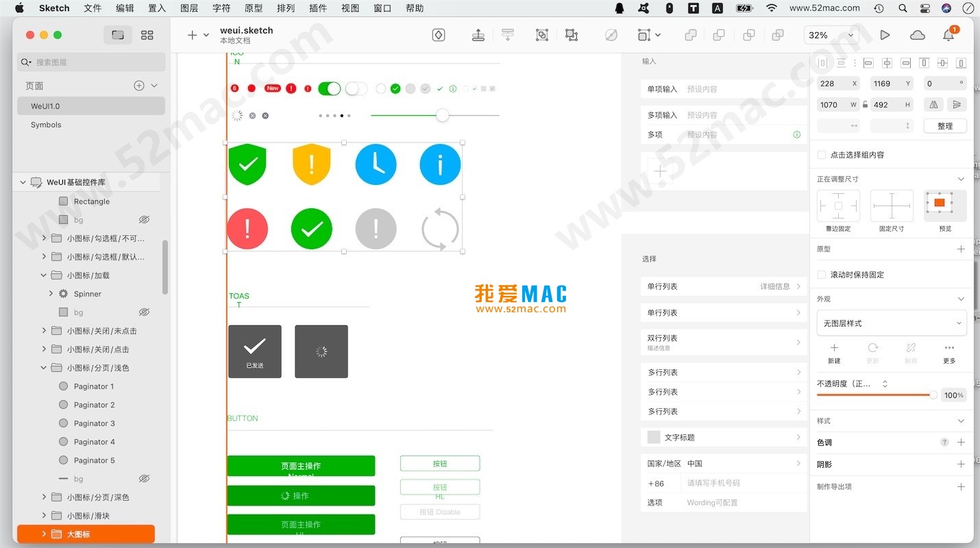Click the lock aspect ratio icon

click(865, 105)
